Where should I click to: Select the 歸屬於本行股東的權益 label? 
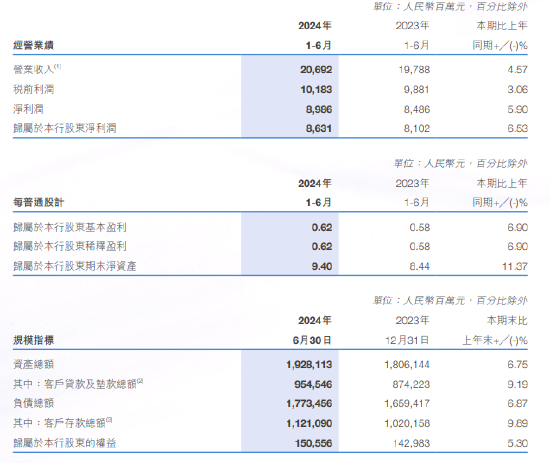coord(65,443)
